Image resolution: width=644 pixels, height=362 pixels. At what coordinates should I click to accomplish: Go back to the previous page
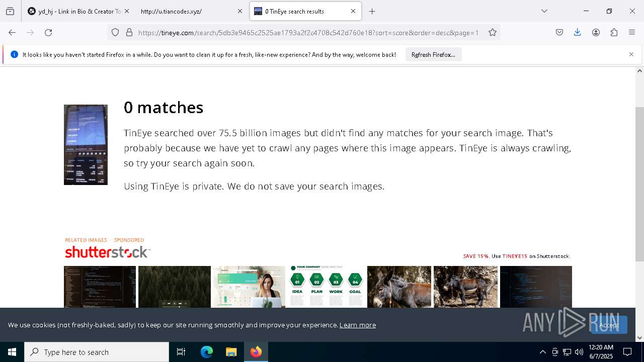[12, 32]
